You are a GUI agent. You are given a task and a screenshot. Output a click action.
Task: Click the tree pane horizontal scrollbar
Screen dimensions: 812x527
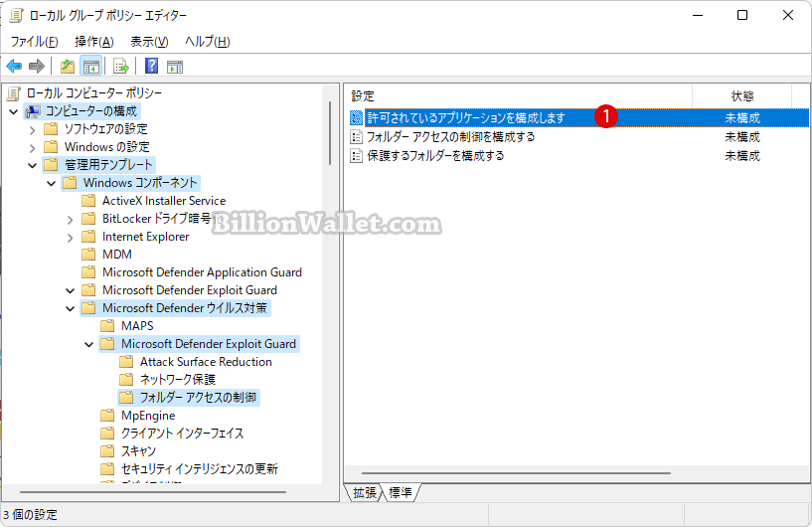pyautogui.click(x=153, y=492)
